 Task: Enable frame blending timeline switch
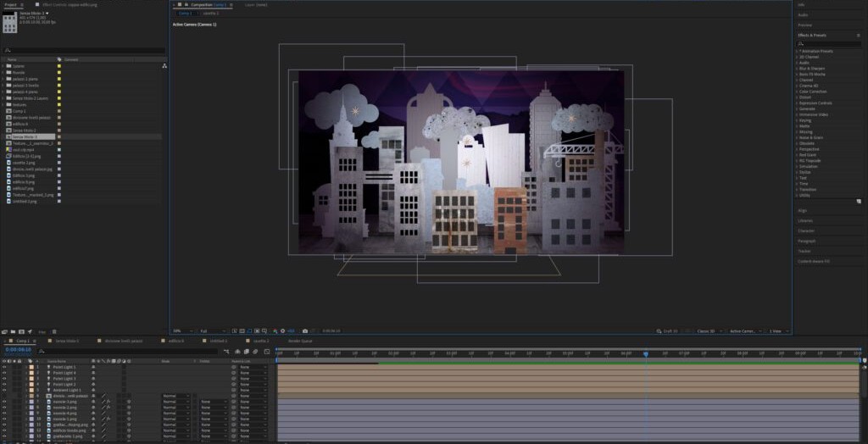pos(247,352)
